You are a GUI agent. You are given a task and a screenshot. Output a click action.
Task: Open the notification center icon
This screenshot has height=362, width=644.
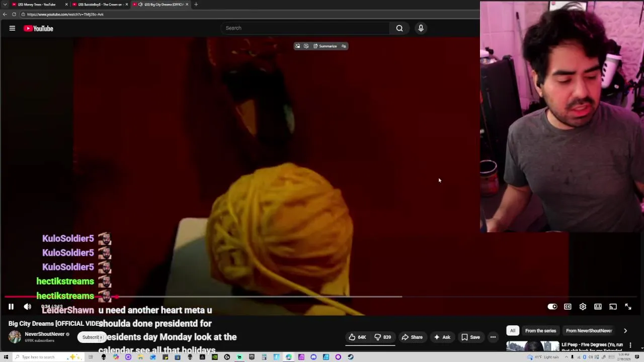(x=637, y=357)
